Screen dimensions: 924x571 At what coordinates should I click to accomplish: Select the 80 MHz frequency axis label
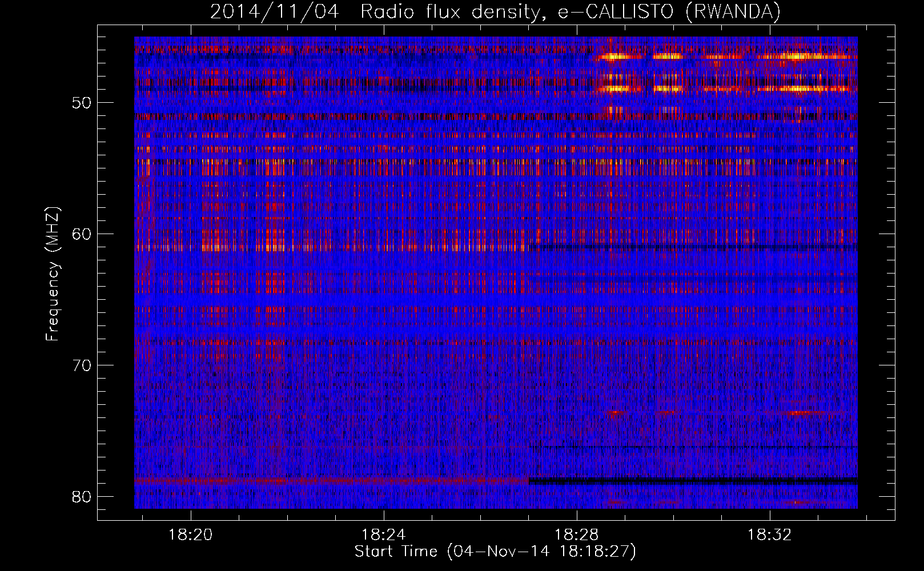[x=82, y=497]
